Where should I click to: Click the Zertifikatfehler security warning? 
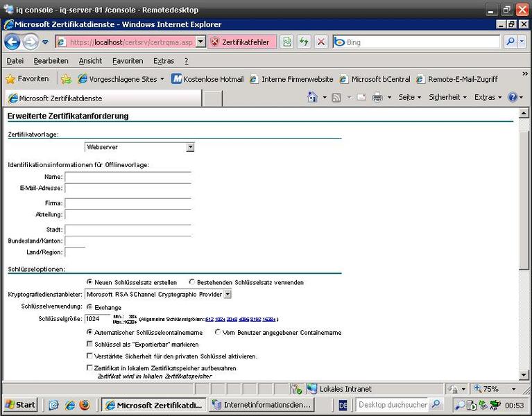click(x=242, y=42)
